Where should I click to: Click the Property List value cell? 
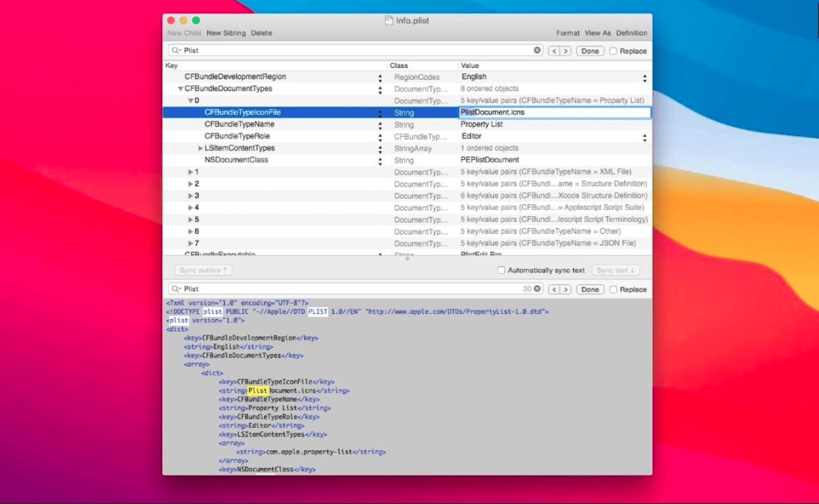coord(482,124)
